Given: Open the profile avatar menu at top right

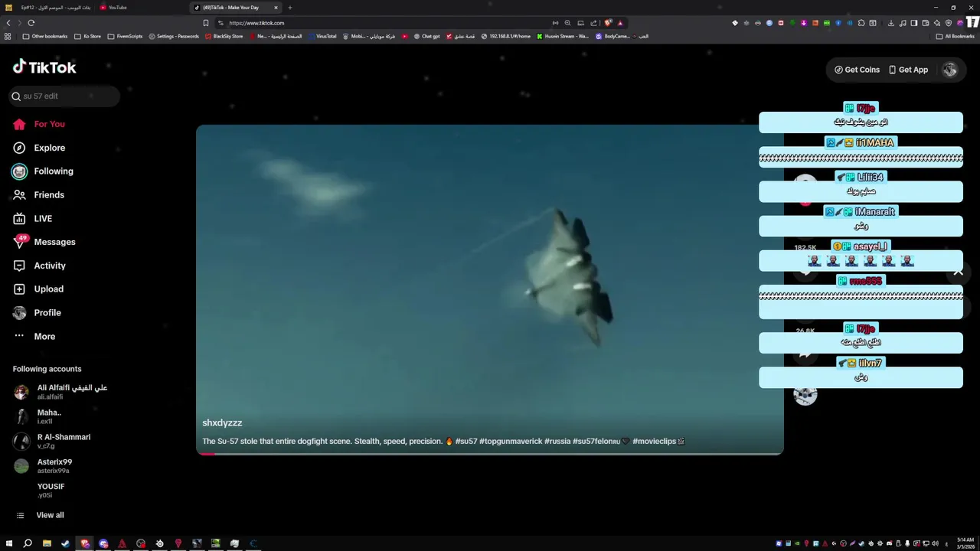Looking at the screenshot, I should click(x=949, y=70).
